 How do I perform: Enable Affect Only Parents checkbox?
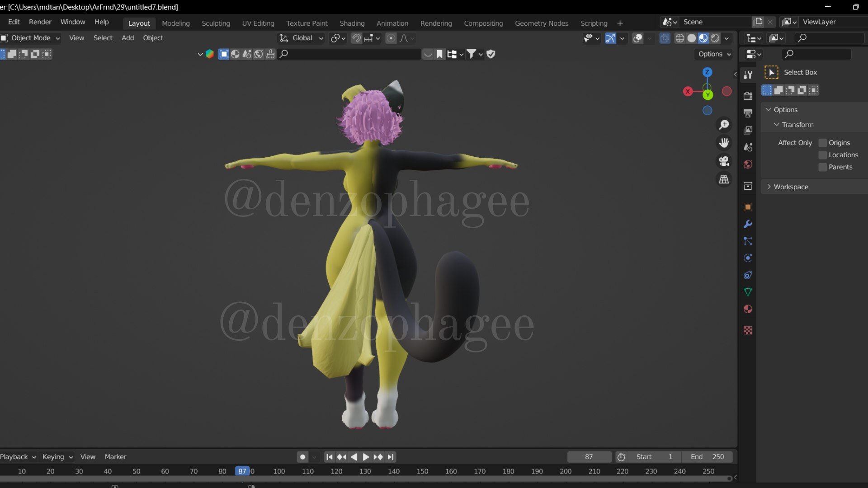tap(823, 167)
